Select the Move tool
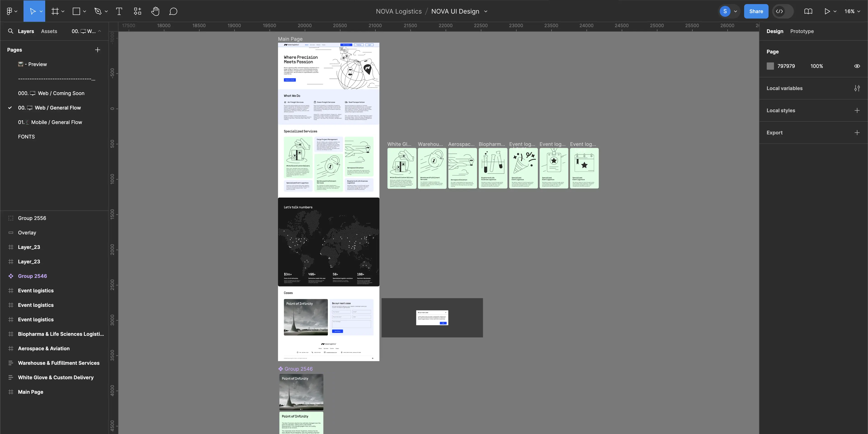The width and height of the screenshot is (868, 434). 32,11
